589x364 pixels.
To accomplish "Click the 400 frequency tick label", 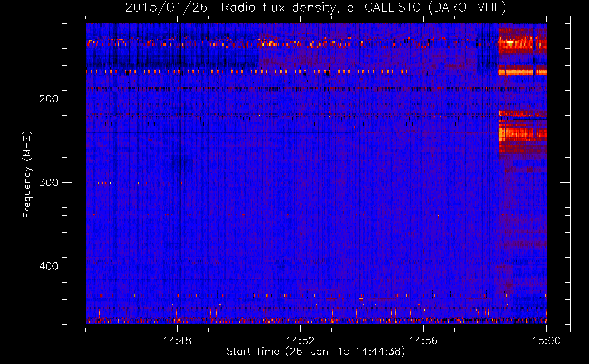I will click(x=49, y=266).
